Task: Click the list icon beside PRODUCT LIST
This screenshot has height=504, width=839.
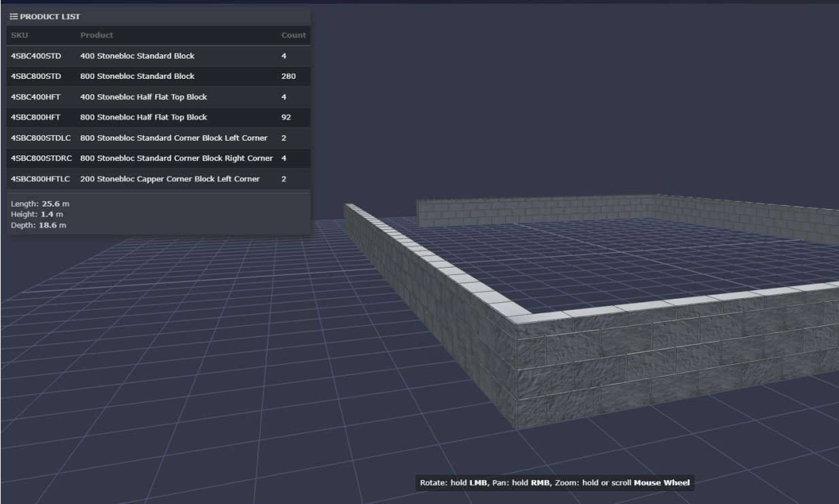Action: pos(14,16)
